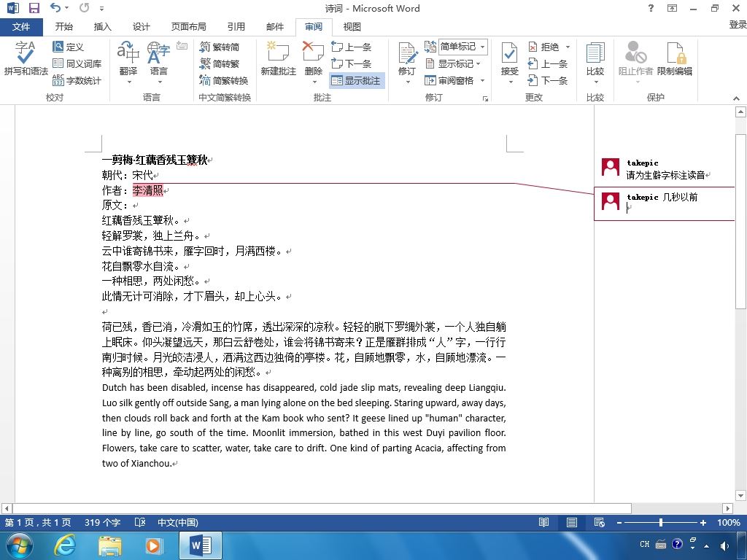Open Windows Start menu
The image size is (747, 560).
coord(20,545)
